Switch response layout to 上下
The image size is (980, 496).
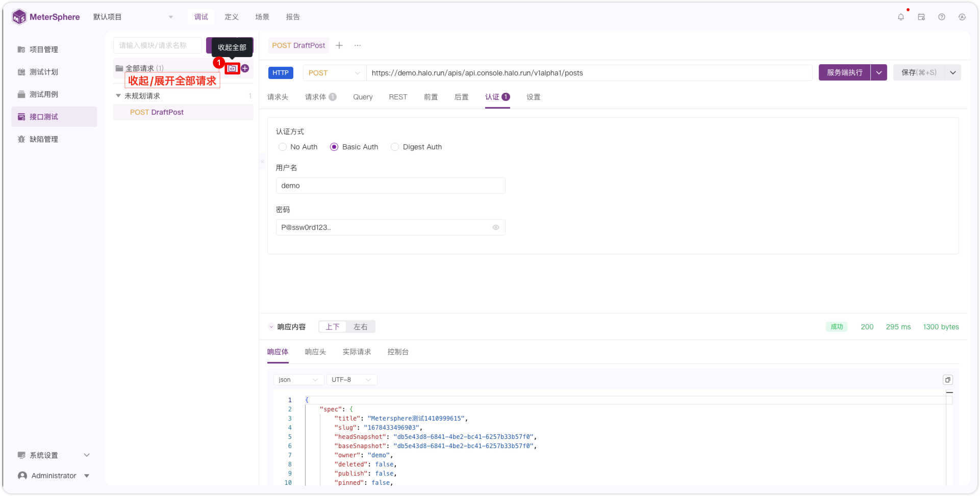(333, 327)
